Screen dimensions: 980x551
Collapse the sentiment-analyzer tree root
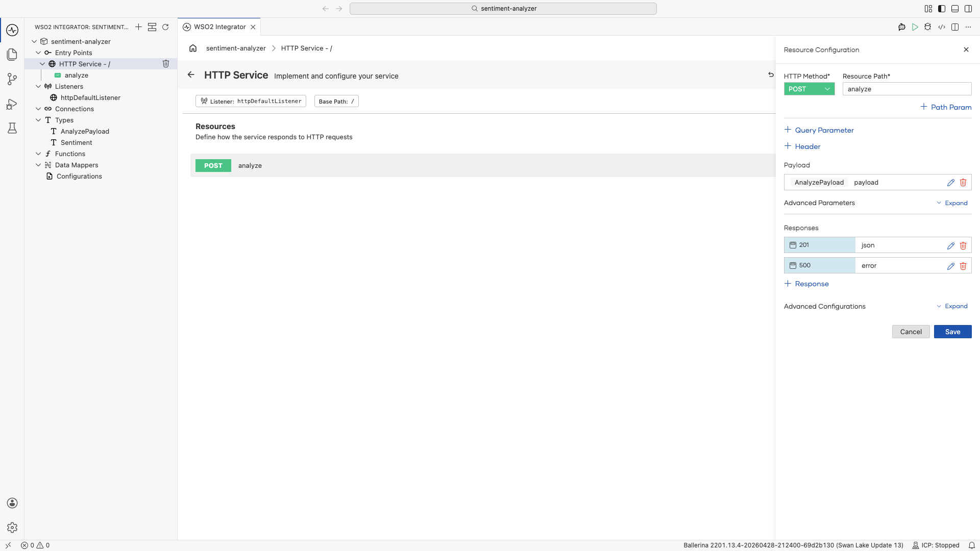pos(34,41)
